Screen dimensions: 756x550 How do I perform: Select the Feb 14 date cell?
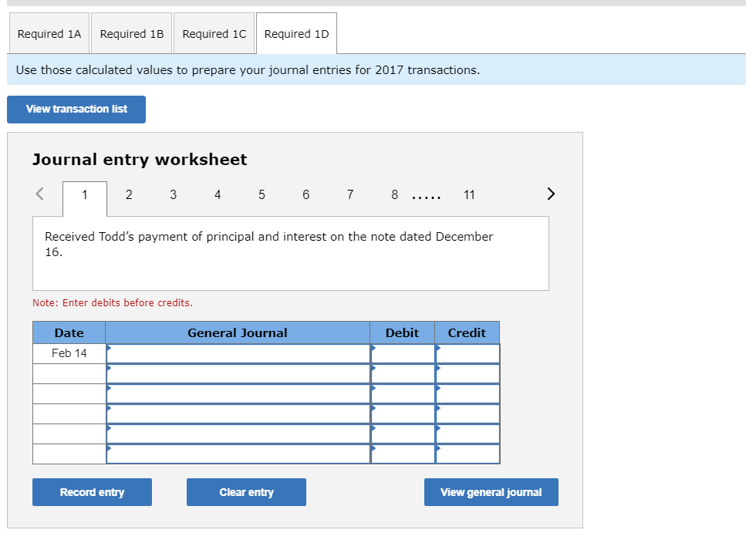click(68, 353)
